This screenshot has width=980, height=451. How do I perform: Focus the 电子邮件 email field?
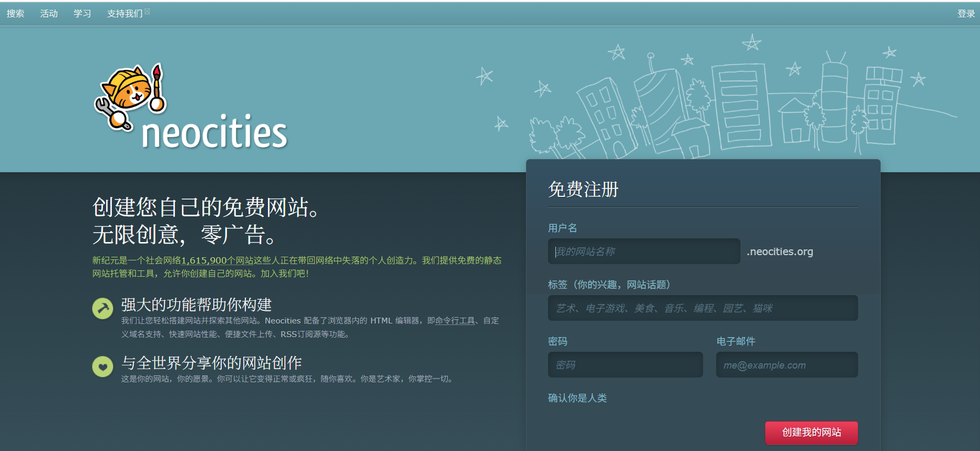click(x=787, y=365)
